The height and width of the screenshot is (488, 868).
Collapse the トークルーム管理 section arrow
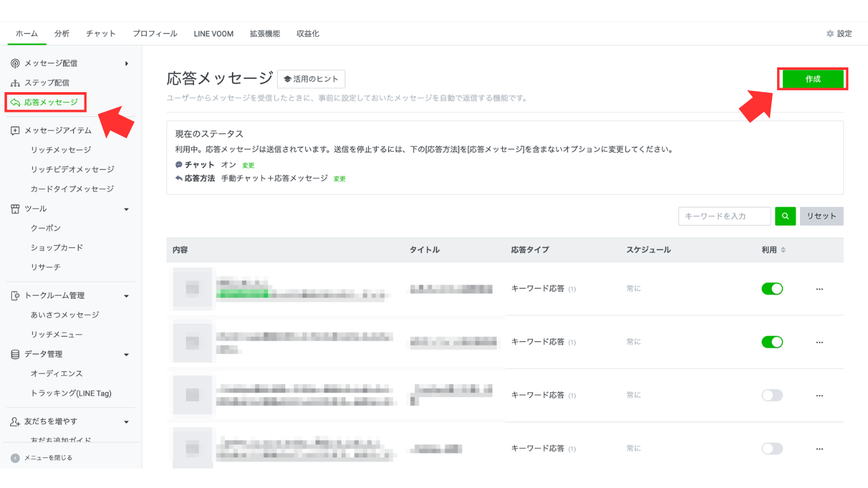126,296
